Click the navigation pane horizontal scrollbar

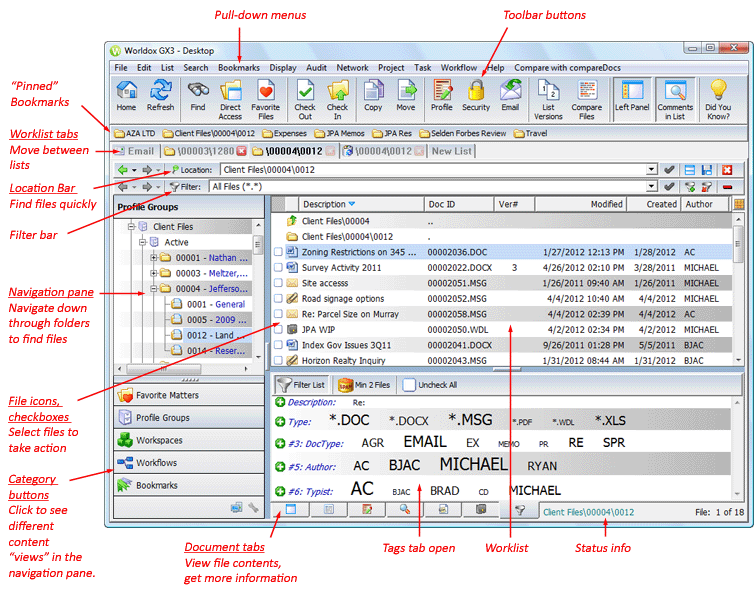[183, 369]
